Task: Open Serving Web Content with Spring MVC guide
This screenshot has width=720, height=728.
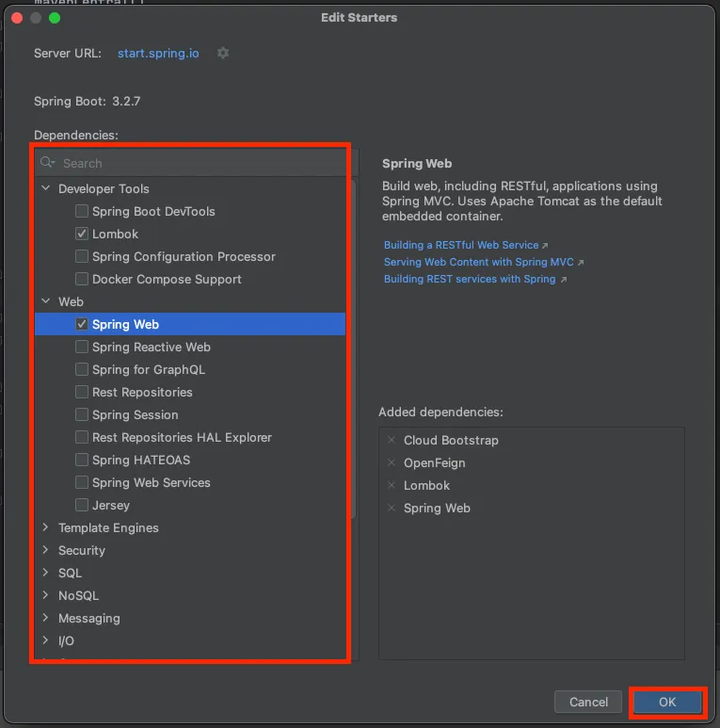Action: click(x=479, y=263)
